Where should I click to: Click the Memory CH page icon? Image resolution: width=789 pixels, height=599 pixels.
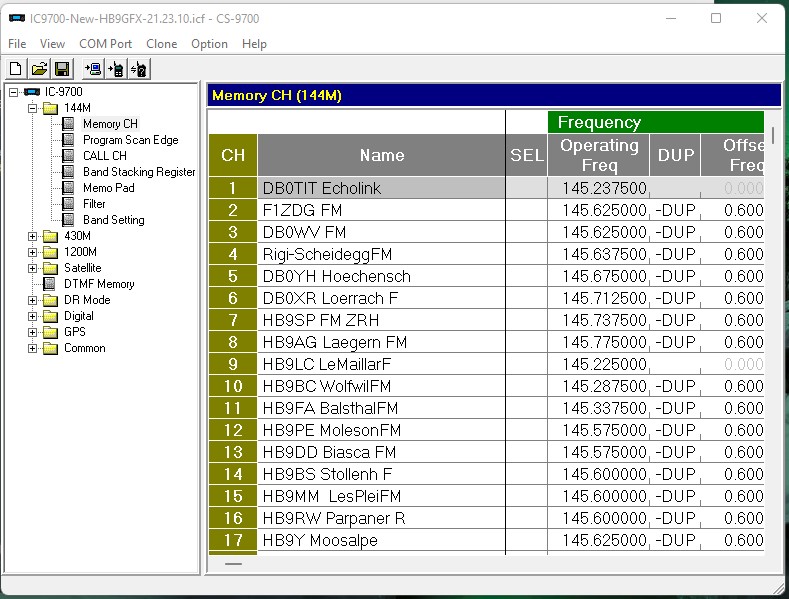[68, 124]
